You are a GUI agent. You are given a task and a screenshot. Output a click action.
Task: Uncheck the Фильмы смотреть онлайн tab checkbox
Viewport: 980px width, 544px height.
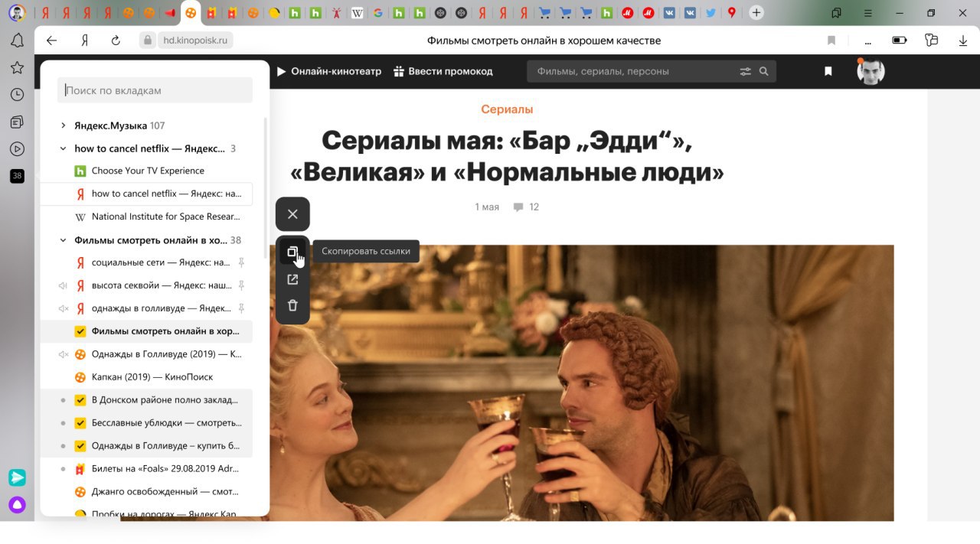80,331
